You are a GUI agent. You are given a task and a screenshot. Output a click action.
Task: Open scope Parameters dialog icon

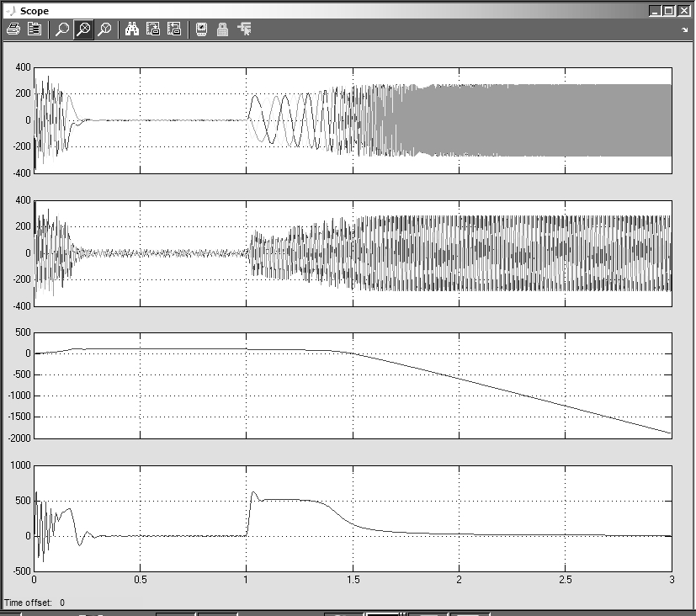click(35, 29)
